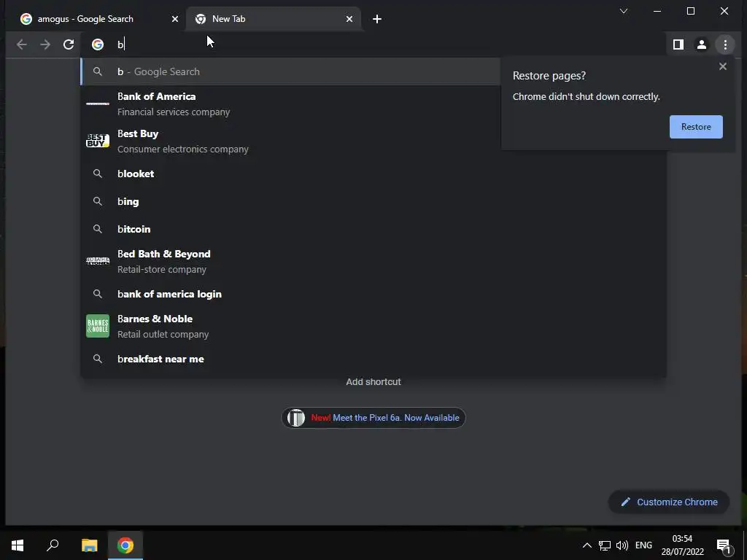Choose 'bank of america login' suggestion

[x=373, y=294]
